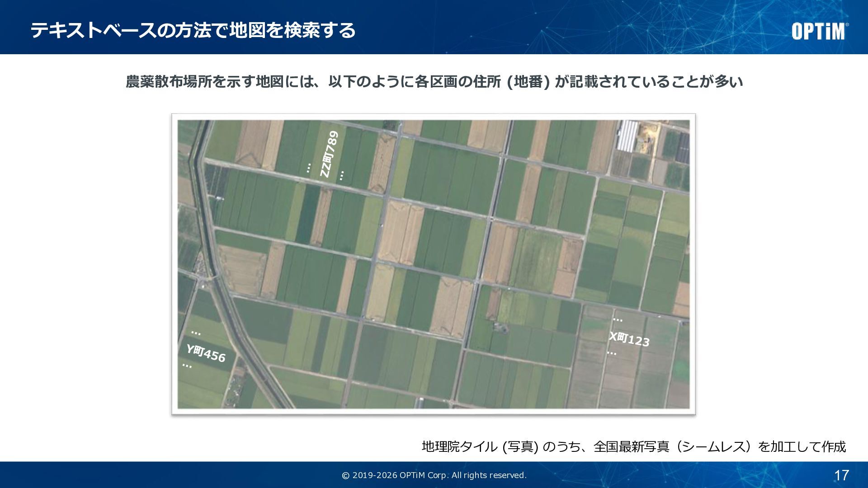868x488 pixels.
Task: Click the slide number 17
Action: coord(841,475)
